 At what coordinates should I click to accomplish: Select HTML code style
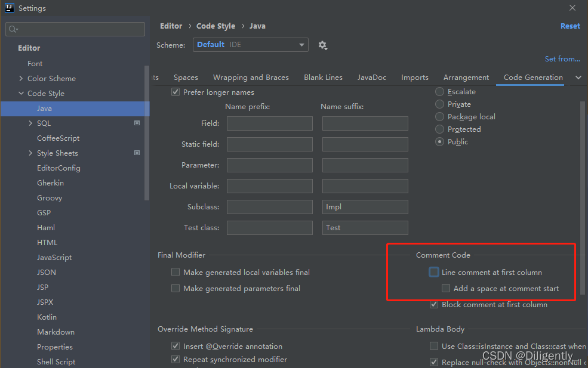click(x=47, y=243)
